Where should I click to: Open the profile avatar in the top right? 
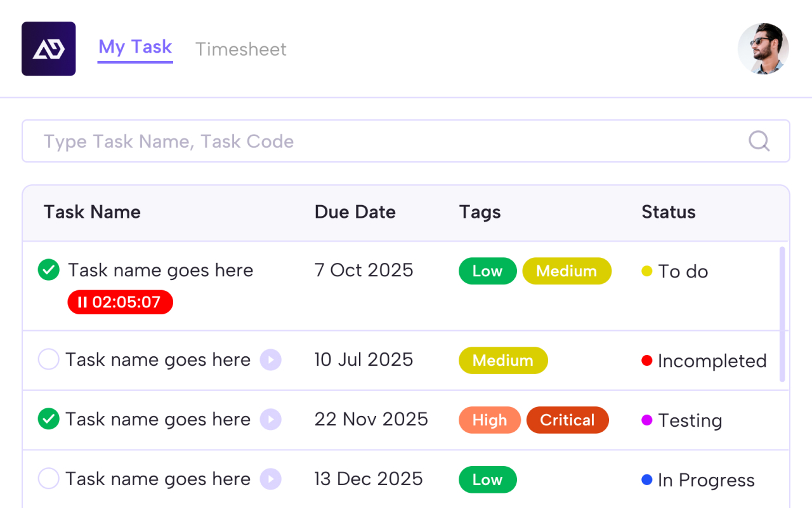coord(763,49)
